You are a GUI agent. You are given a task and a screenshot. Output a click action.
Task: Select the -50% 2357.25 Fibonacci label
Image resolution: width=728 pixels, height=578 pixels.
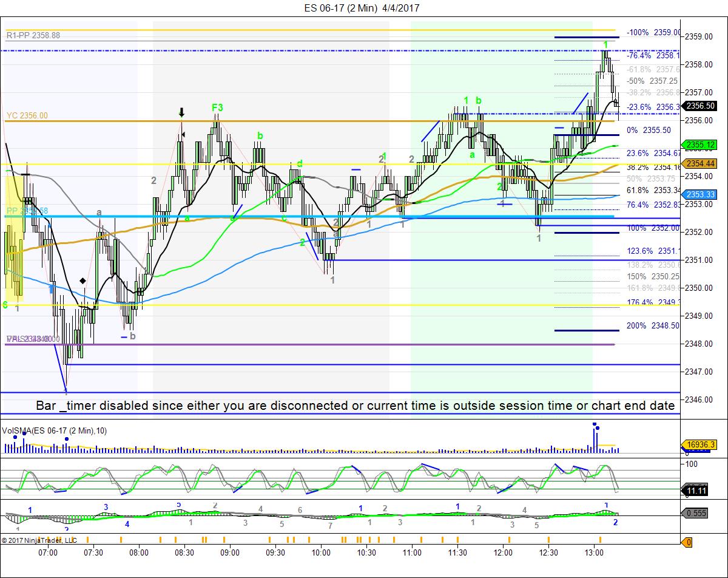pos(653,81)
